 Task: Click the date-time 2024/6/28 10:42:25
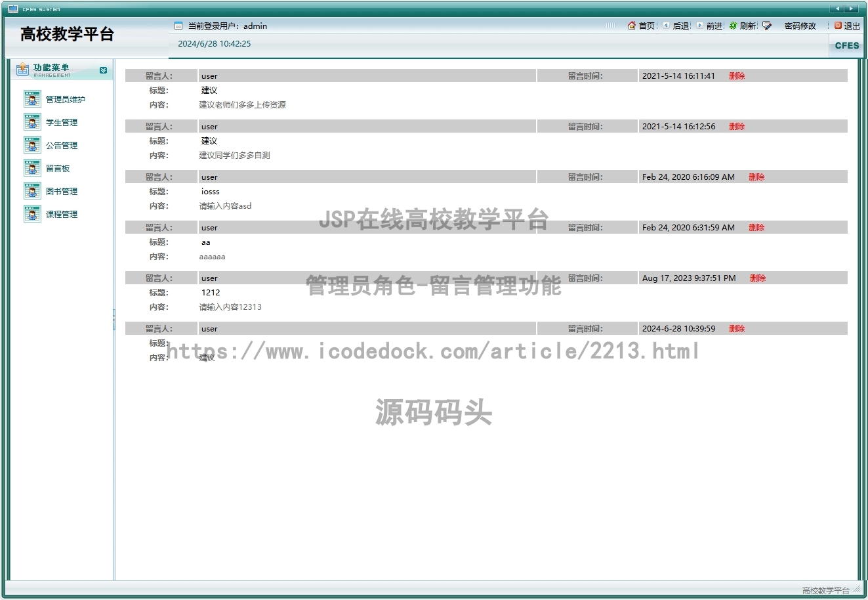215,44
